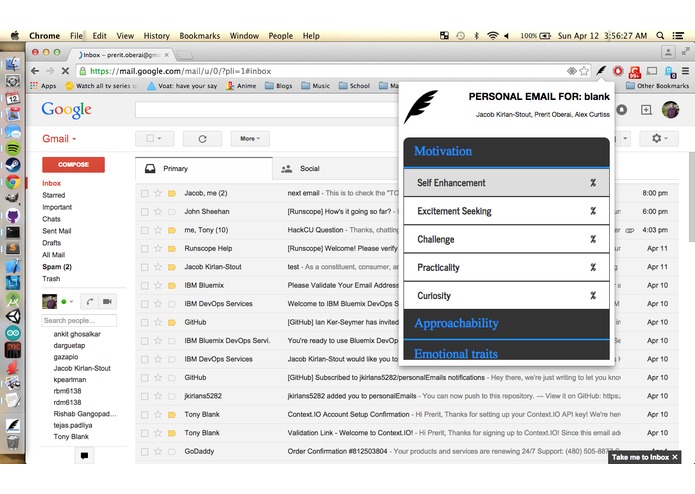Remove Excitement Seeking with its X icon
Screen dimensions: 695x494
593,211
